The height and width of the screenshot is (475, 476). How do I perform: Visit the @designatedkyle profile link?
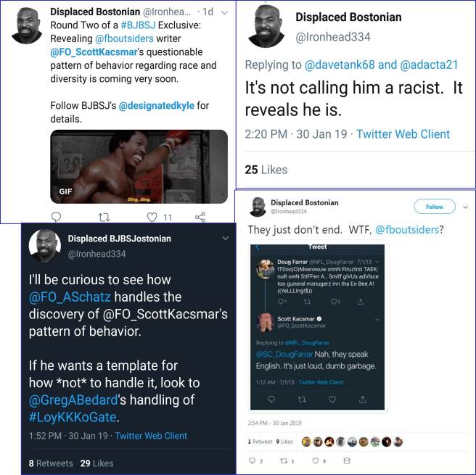tap(157, 106)
